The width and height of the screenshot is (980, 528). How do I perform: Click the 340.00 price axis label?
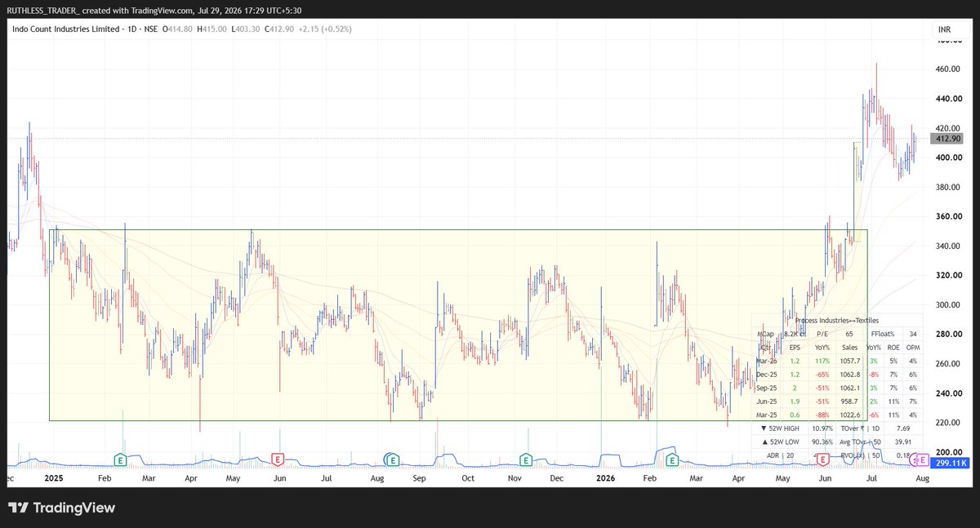tap(947, 246)
